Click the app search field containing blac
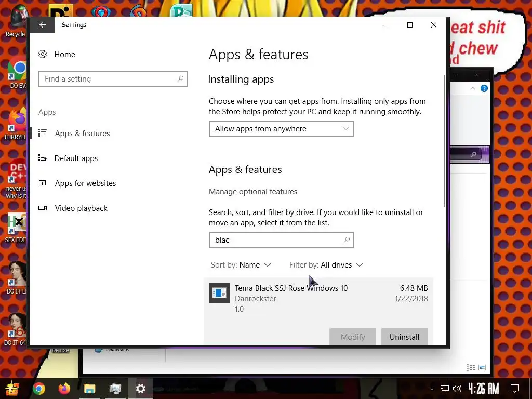 point(281,240)
